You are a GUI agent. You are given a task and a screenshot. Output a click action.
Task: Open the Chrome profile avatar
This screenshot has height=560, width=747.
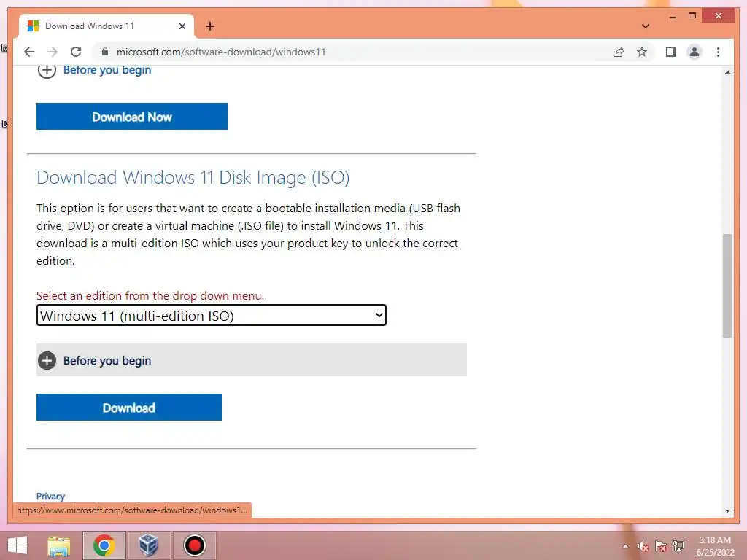tap(694, 52)
